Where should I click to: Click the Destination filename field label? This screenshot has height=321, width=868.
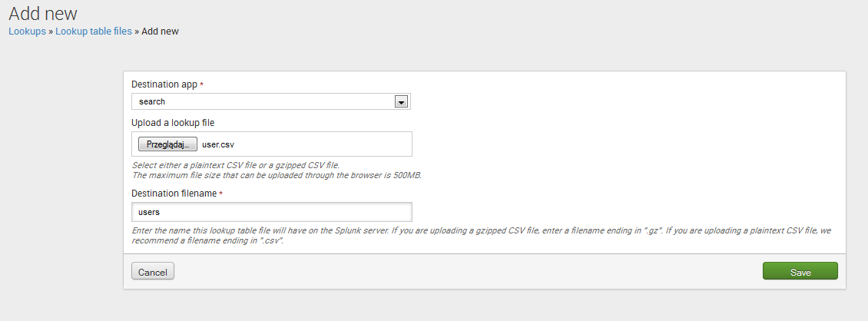tap(174, 194)
